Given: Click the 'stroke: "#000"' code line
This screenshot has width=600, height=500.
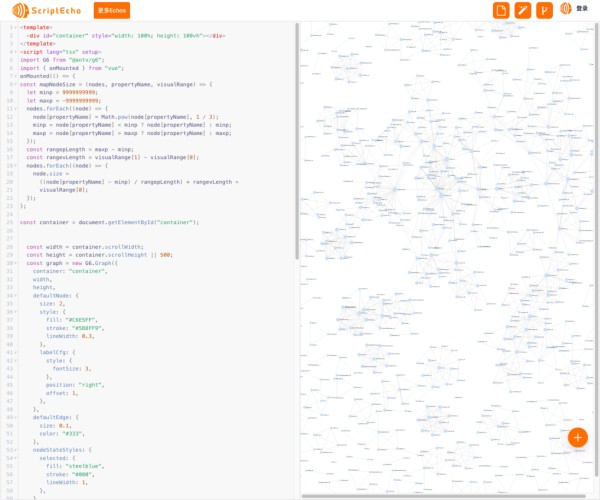Looking at the screenshot, I should point(70,474).
